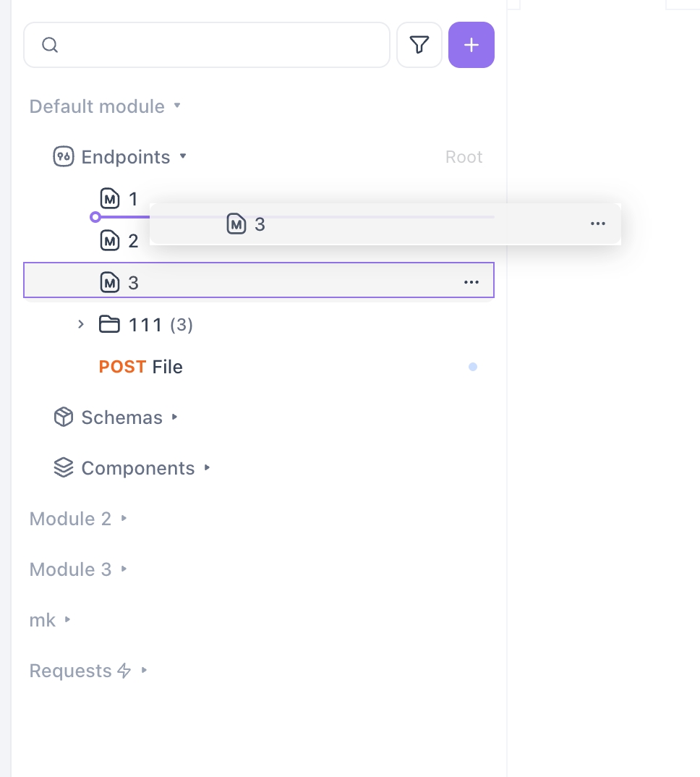Expand the 111 folder chevron
Image resolution: width=700 pixels, height=777 pixels.
(x=81, y=324)
